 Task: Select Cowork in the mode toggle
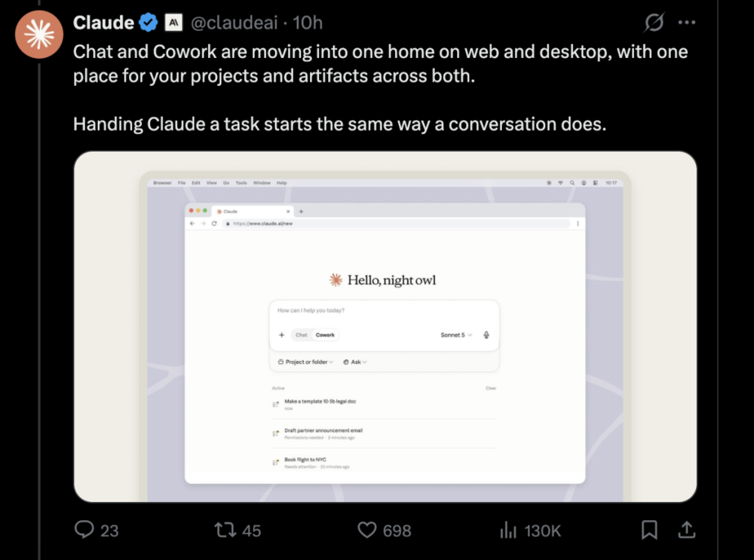click(x=325, y=335)
